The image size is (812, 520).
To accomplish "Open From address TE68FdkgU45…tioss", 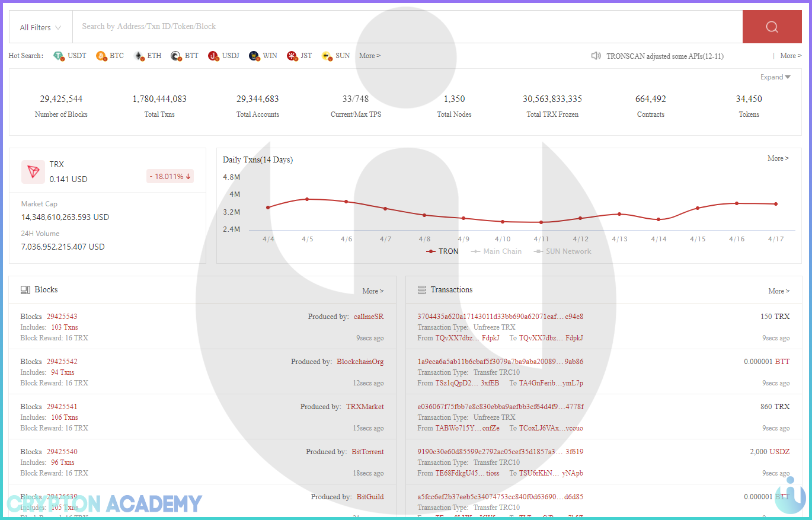I will point(468,473).
